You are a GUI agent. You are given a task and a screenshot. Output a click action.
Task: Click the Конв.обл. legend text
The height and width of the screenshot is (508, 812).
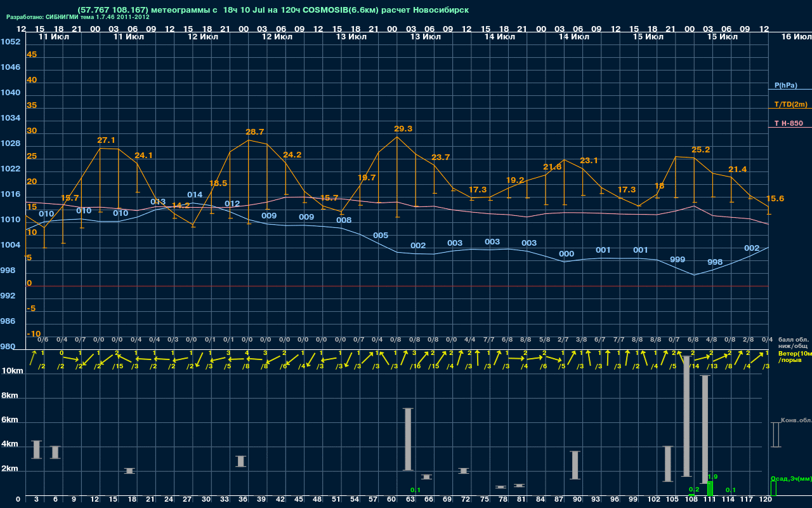pos(796,420)
